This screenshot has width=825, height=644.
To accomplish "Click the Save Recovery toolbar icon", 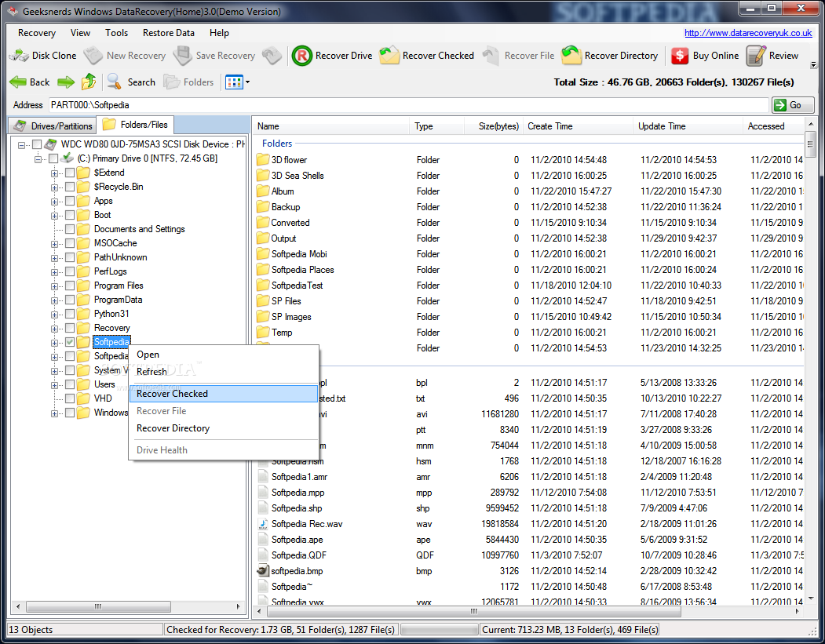I will pos(183,55).
